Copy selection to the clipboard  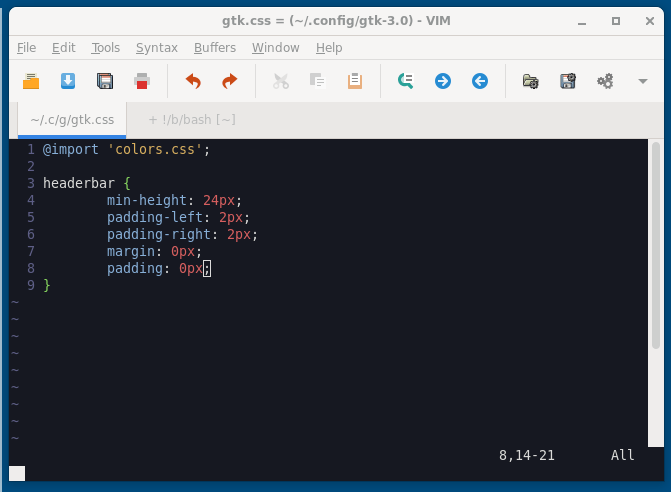click(x=318, y=81)
